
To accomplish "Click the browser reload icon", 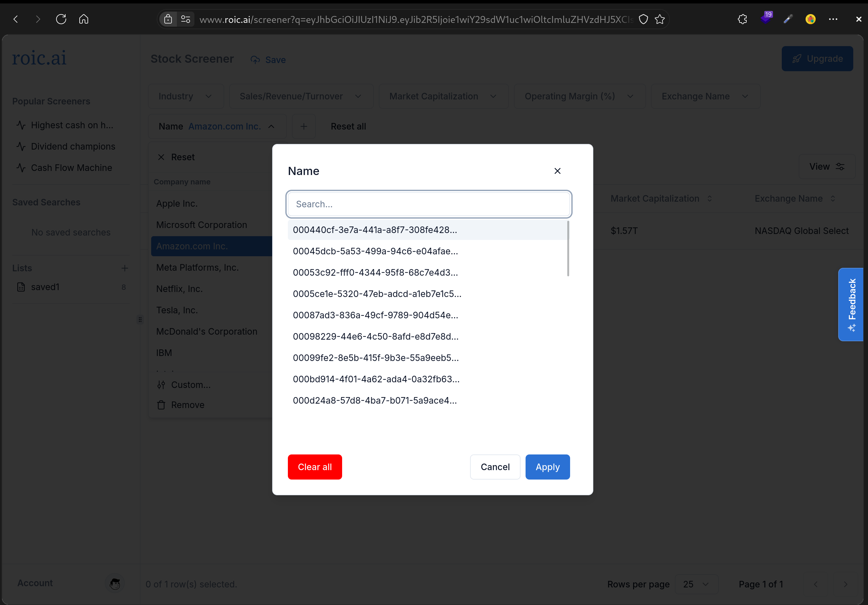I will point(61,19).
